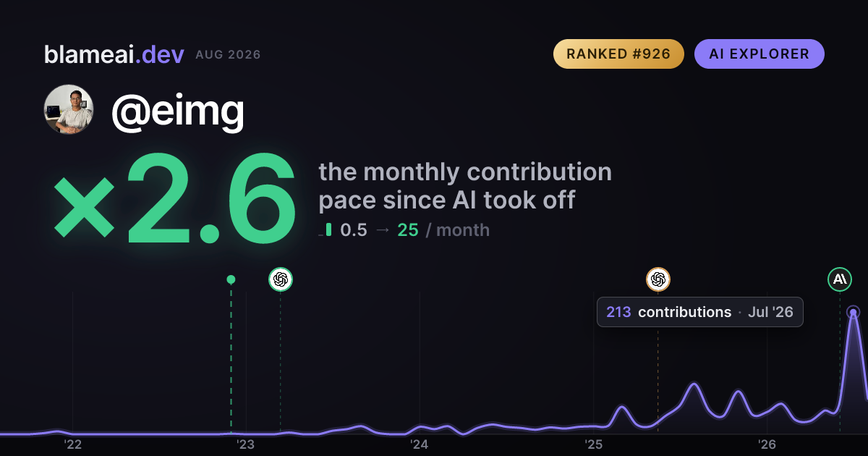Click the ×2.6 multiplier figure
The image size is (868, 456).
175,199
